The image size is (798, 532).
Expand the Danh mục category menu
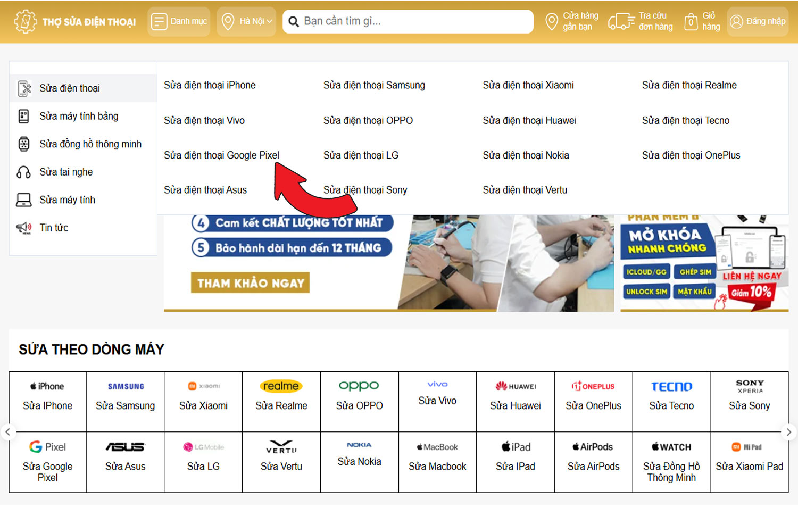pyautogui.click(x=179, y=21)
